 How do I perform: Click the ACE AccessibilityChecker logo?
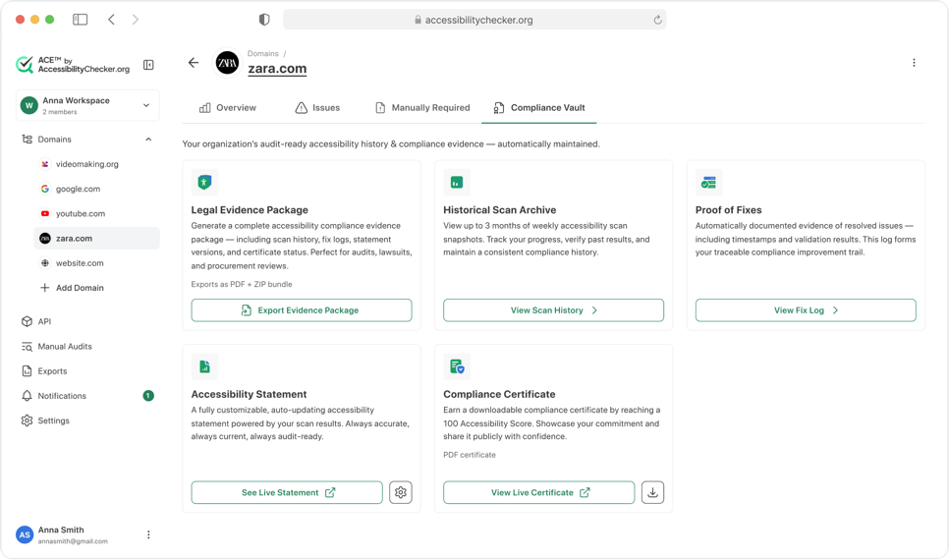(73, 64)
